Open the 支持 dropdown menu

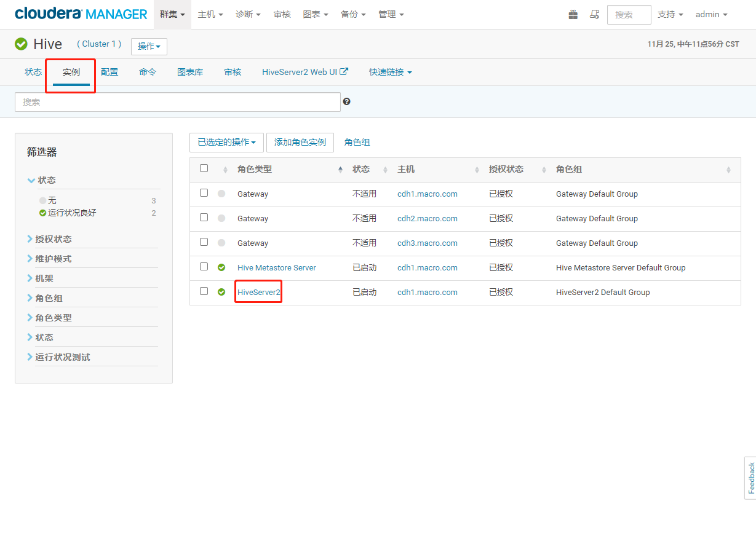[670, 14]
